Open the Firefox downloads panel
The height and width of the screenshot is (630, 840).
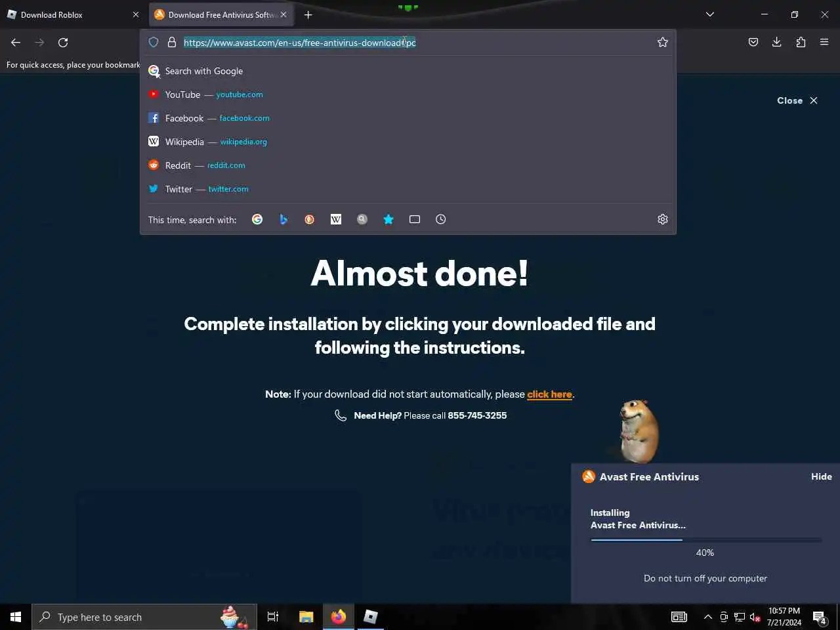click(777, 42)
